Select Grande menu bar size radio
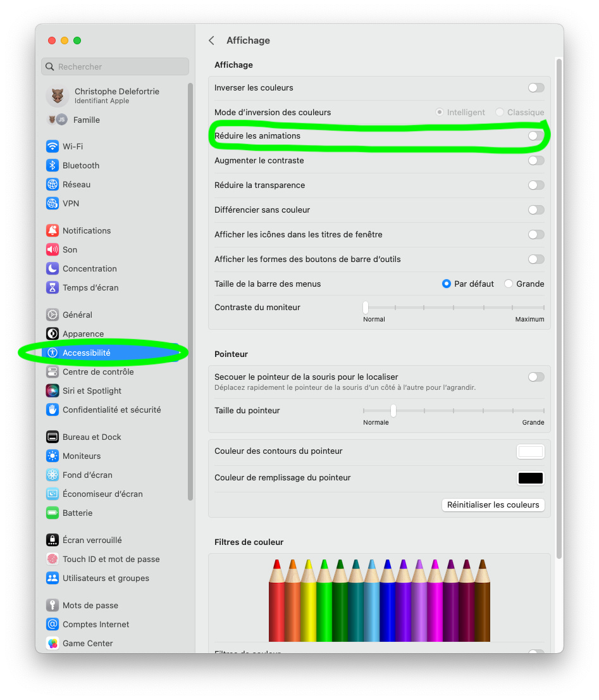The image size is (599, 700). click(x=509, y=284)
